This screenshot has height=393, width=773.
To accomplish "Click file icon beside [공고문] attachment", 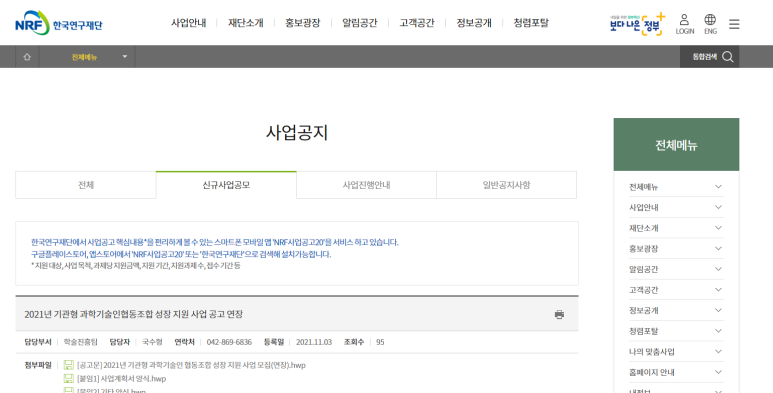I will (69, 365).
